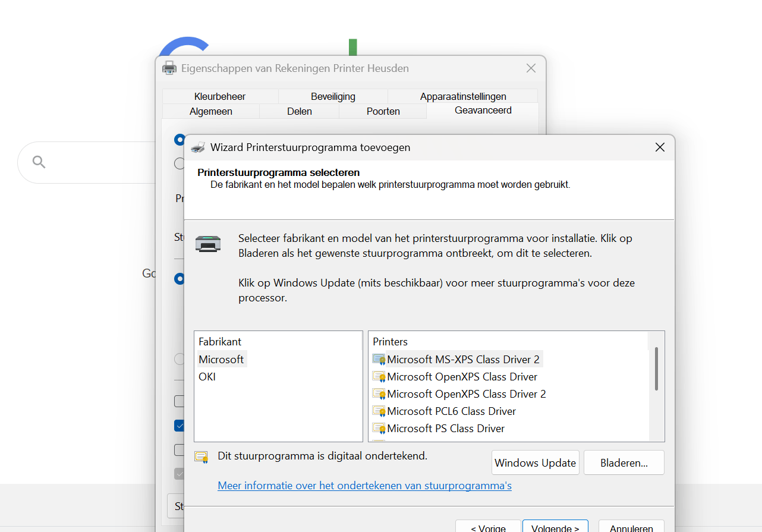Click icon of Microsoft PS Class Driver
The image size is (762, 532).
(379, 429)
